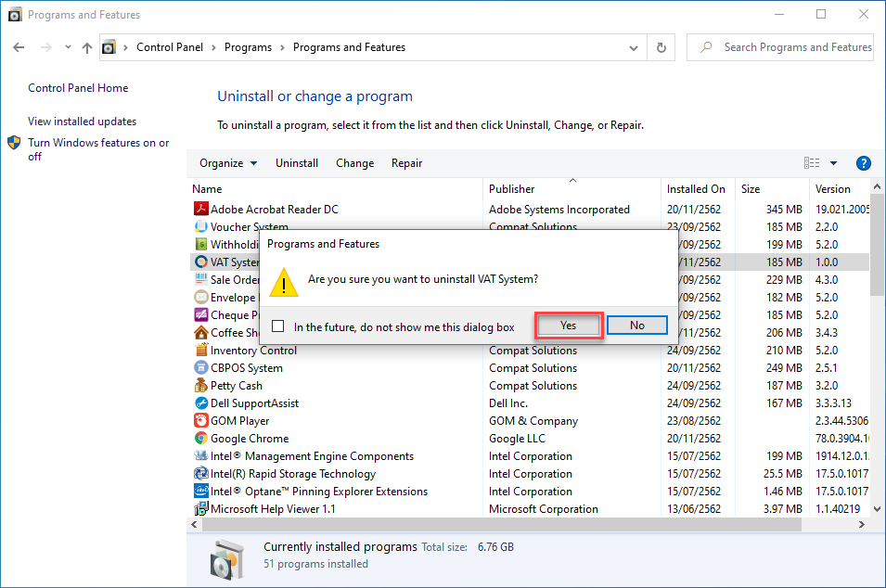Viewport: 886px width, 588px height.
Task: Go up one level with up arrow
Action: pos(86,48)
